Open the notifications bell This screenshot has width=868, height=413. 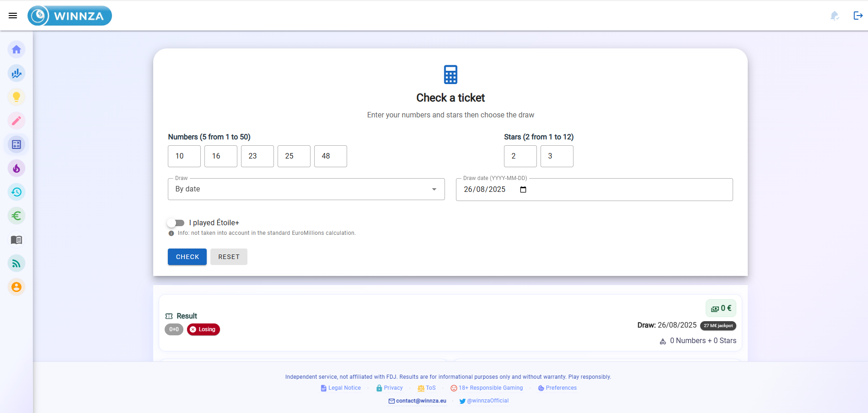point(835,16)
